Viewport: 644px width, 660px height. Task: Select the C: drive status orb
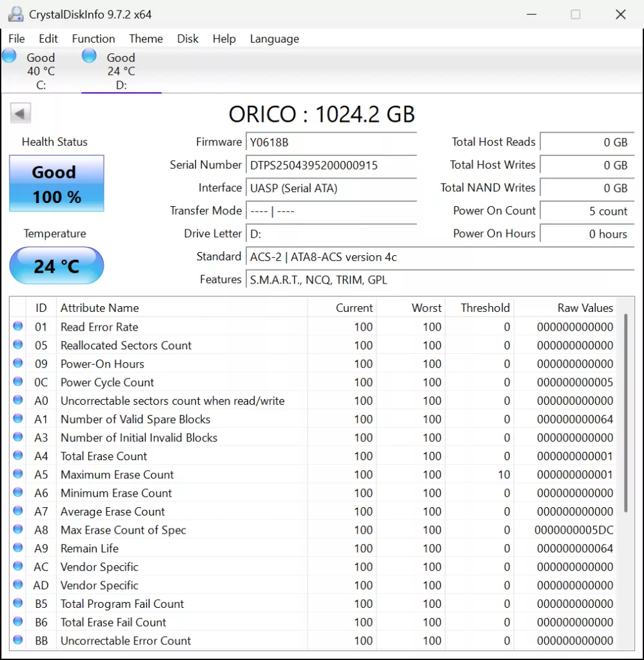click(x=10, y=56)
